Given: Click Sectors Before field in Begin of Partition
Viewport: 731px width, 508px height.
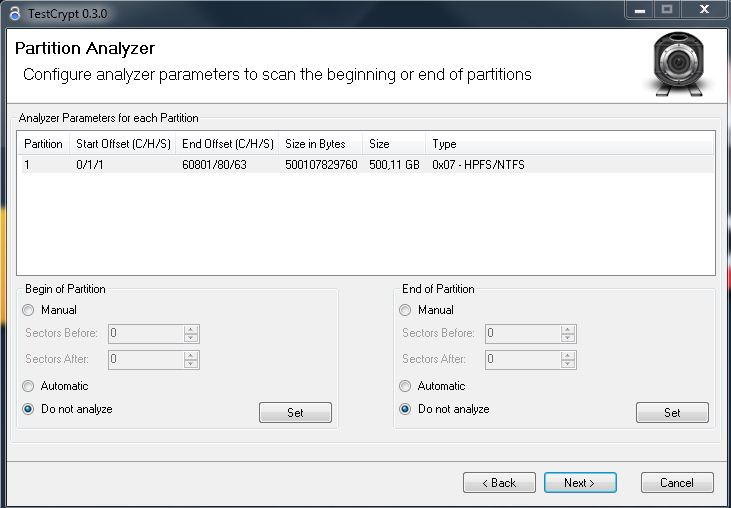Looking at the screenshot, I should 146,334.
